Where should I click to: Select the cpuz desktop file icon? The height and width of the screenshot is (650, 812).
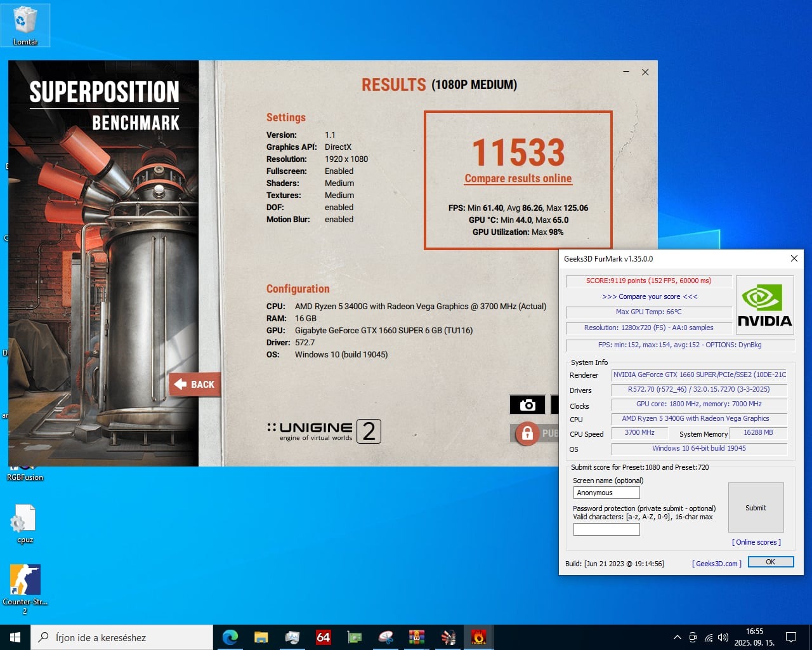click(x=25, y=524)
